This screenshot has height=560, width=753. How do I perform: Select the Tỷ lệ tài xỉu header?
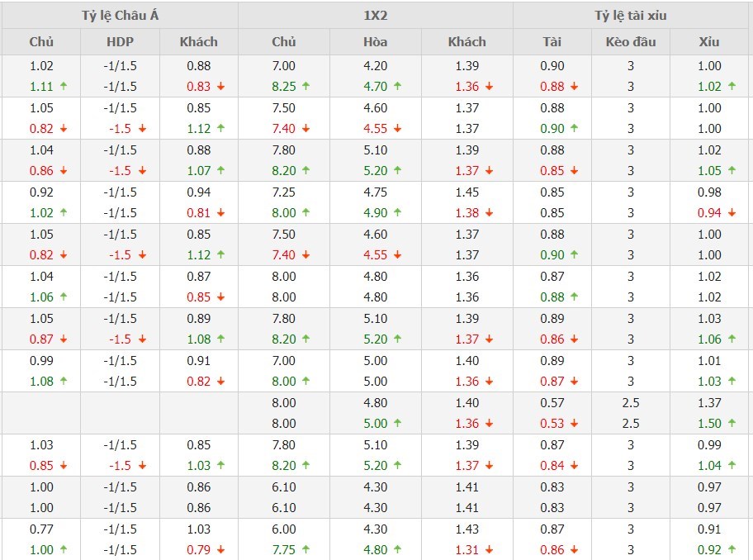(631, 16)
